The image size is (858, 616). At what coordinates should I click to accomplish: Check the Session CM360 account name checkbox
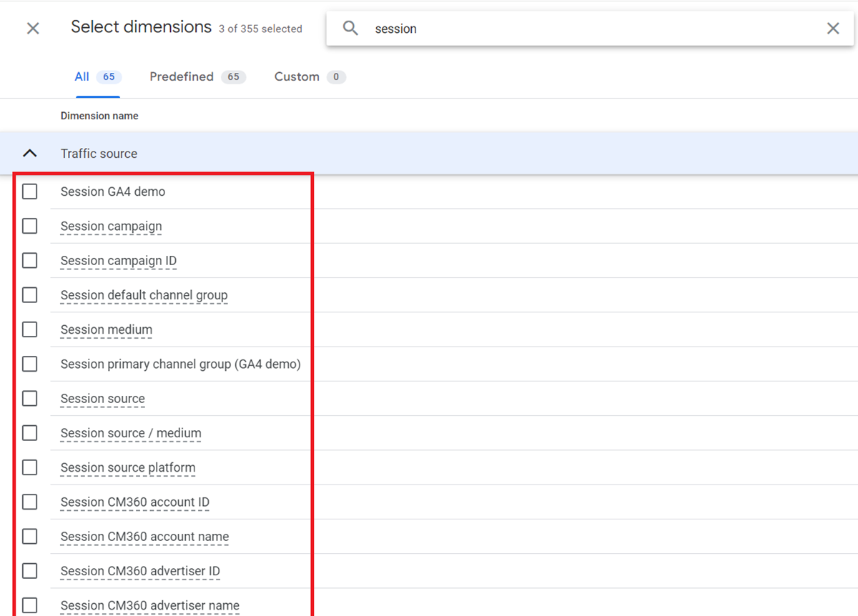pyautogui.click(x=29, y=537)
